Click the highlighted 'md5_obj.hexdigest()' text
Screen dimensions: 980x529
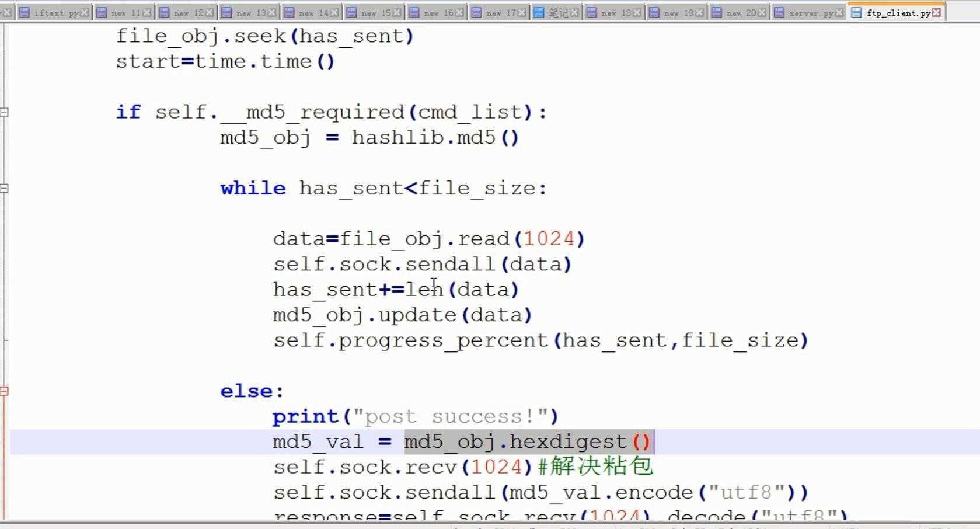pyautogui.click(x=528, y=442)
